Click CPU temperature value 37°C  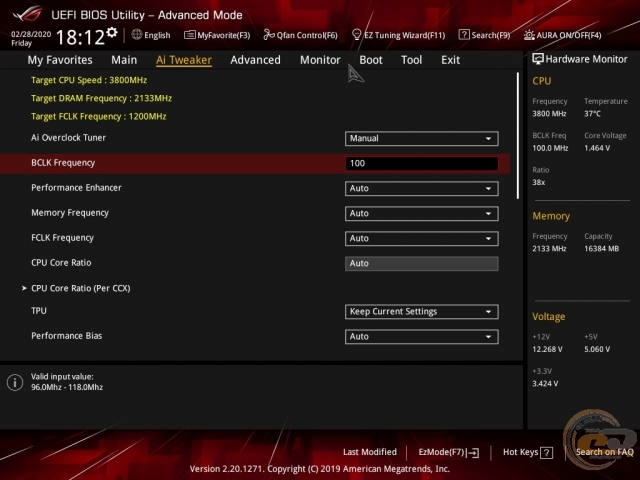pyautogui.click(x=592, y=114)
